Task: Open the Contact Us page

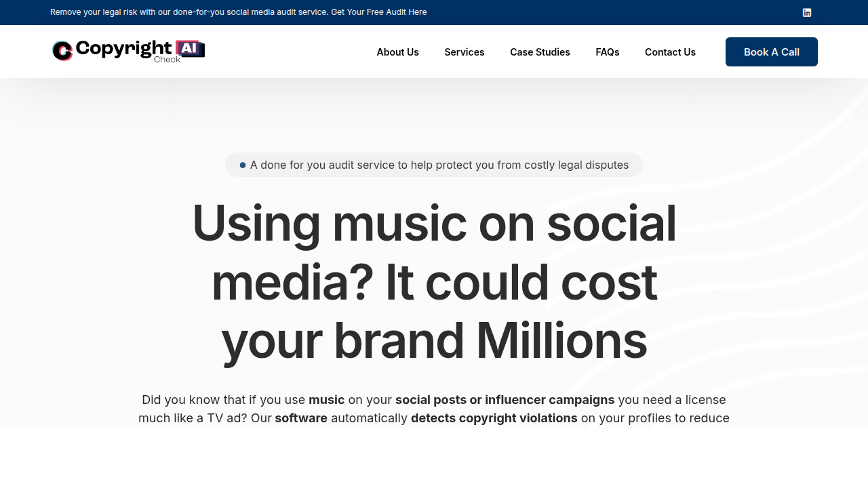Action: [670, 52]
